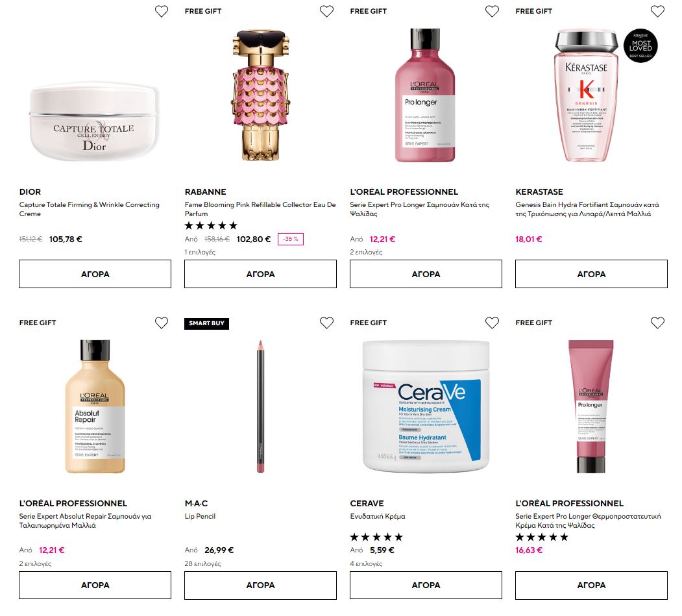Open the Dior Capture Totale jar image
The width and height of the screenshot is (682, 616).
coord(95,121)
